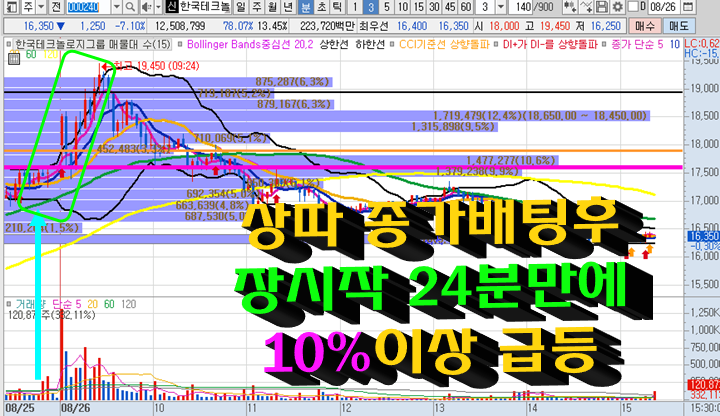
Task: Click the square marker before 한국테크놀로지그룹 매물대
Action: point(9,45)
